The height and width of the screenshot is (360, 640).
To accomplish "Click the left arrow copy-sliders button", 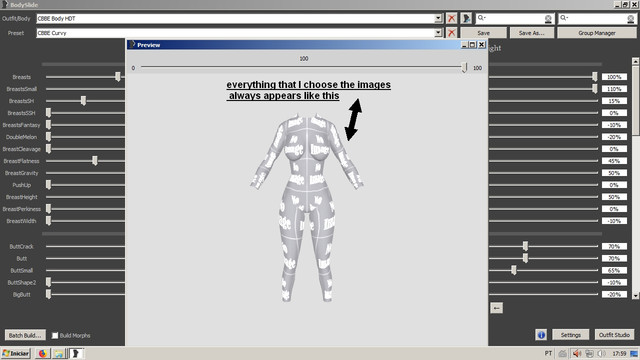I will 496,308.
